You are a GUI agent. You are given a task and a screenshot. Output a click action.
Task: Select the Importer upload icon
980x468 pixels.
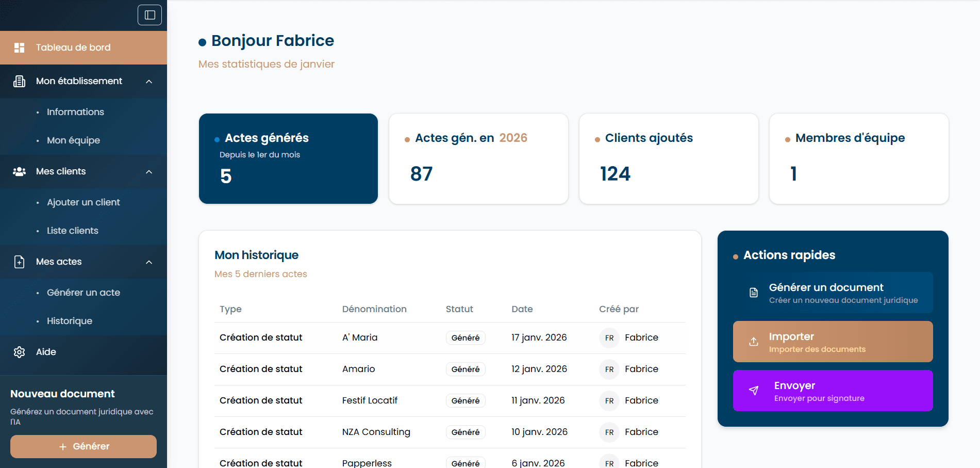[x=753, y=341]
